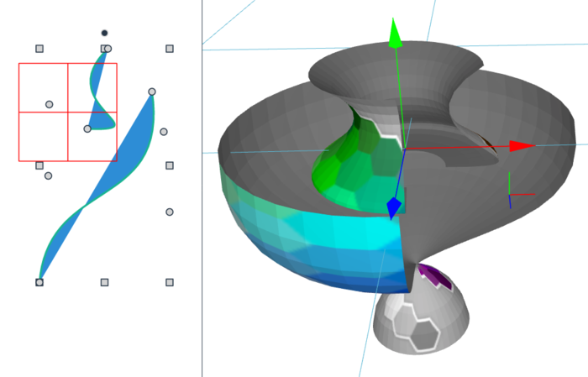This screenshot has width=588, height=377.
Task: Click the bottom-middle square resize handle
Action: click(x=105, y=282)
